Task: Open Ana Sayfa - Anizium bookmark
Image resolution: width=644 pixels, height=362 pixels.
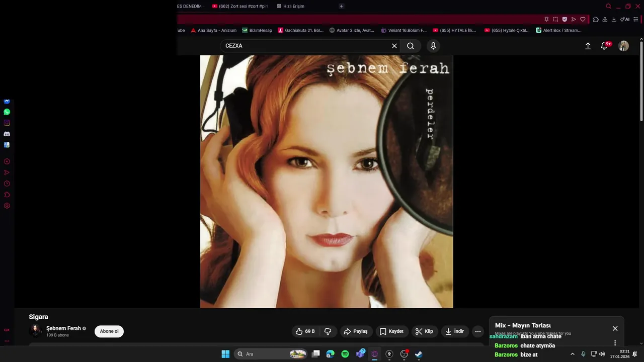Action: tap(213, 30)
